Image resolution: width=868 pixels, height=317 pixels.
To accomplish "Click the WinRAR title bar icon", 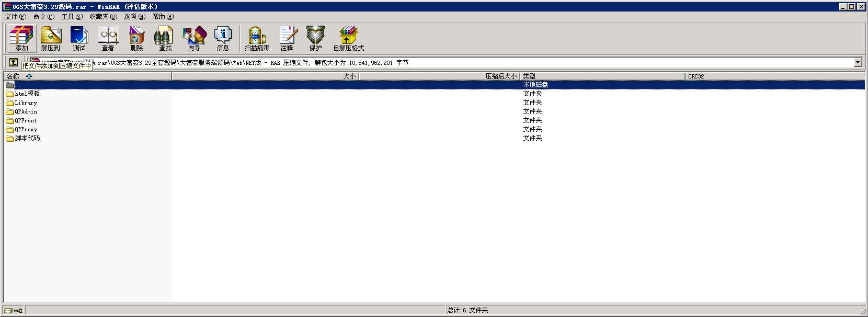I will pyautogui.click(x=7, y=7).
